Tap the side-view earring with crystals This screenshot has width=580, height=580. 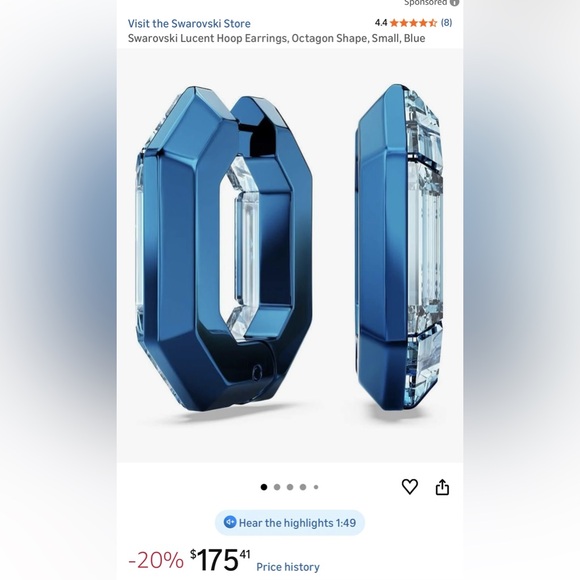pos(399,247)
